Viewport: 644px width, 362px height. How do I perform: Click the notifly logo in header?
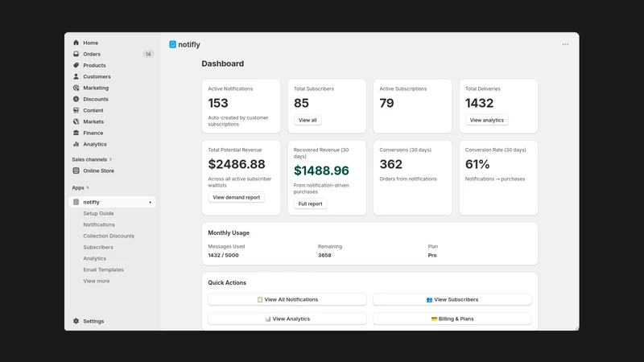pos(172,44)
